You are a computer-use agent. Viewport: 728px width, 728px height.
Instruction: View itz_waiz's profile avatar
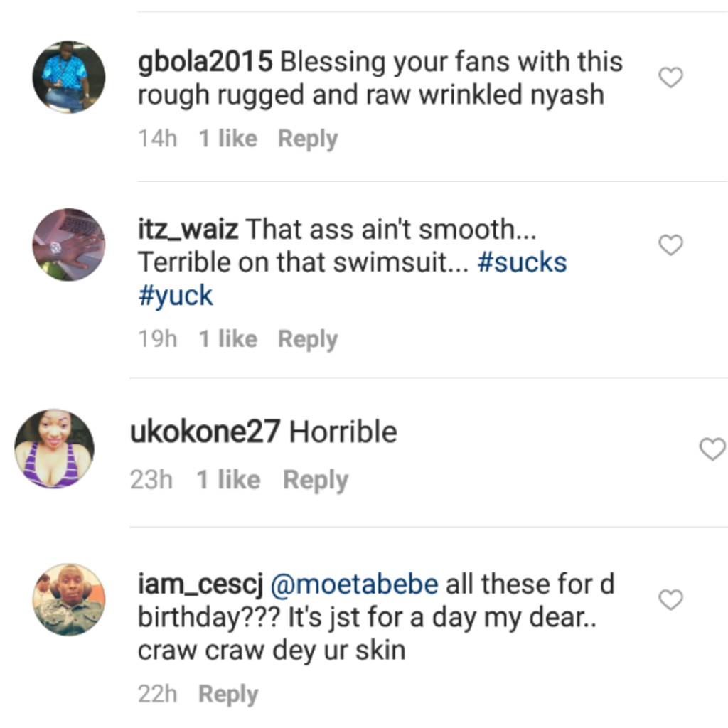click(69, 245)
